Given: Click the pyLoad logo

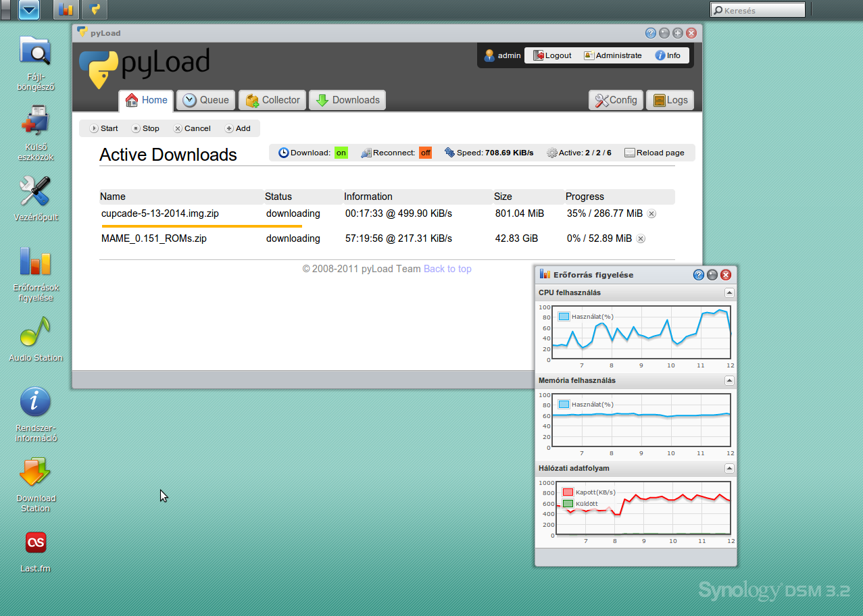Looking at the screenshot, I should [x=145, y=68].
